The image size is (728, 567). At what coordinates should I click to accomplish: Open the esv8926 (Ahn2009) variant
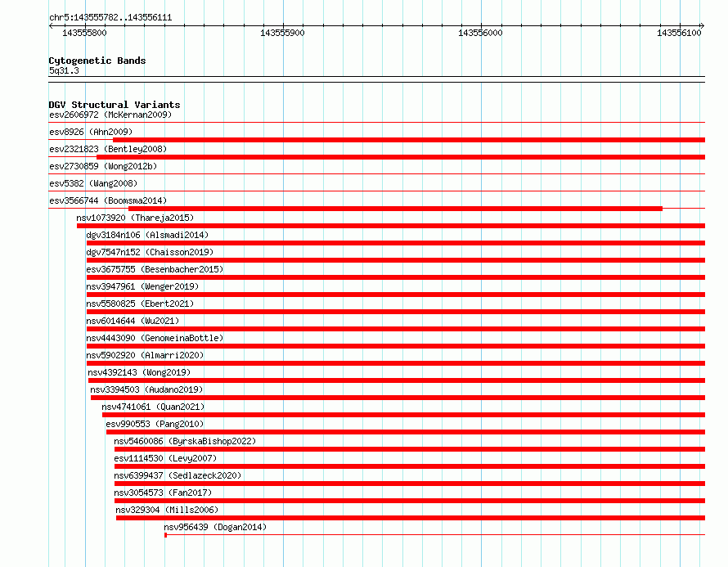tap(91, 132)
